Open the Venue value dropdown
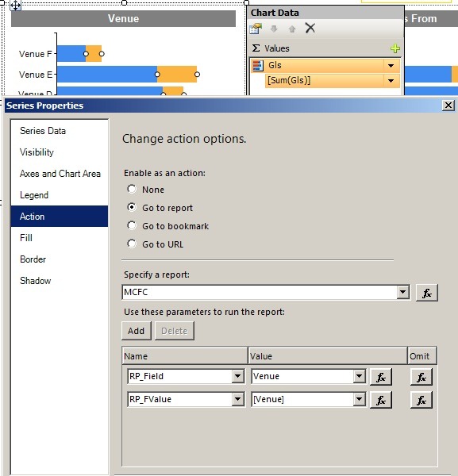Screen dimensions: 458x476 pos(359,376)
